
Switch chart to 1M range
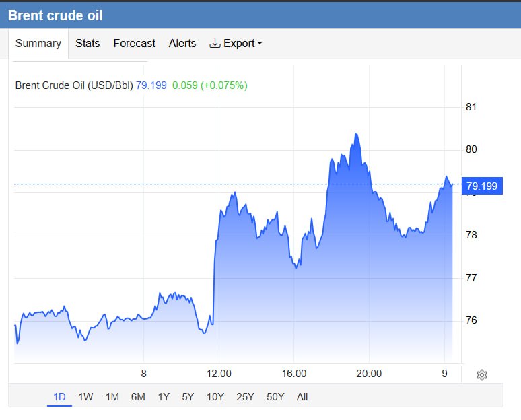click(x=112, y=396)
